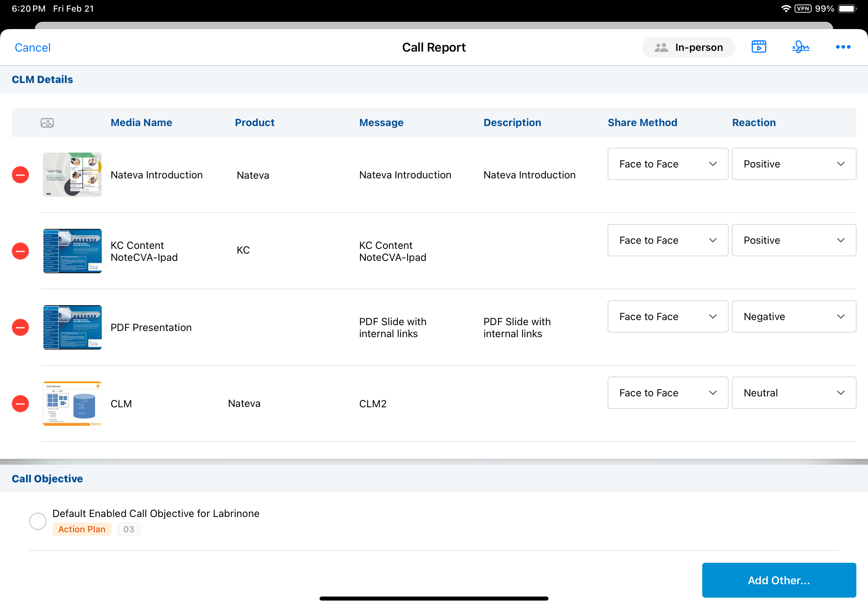Tap the Action Plan tag

click(82, 529)
